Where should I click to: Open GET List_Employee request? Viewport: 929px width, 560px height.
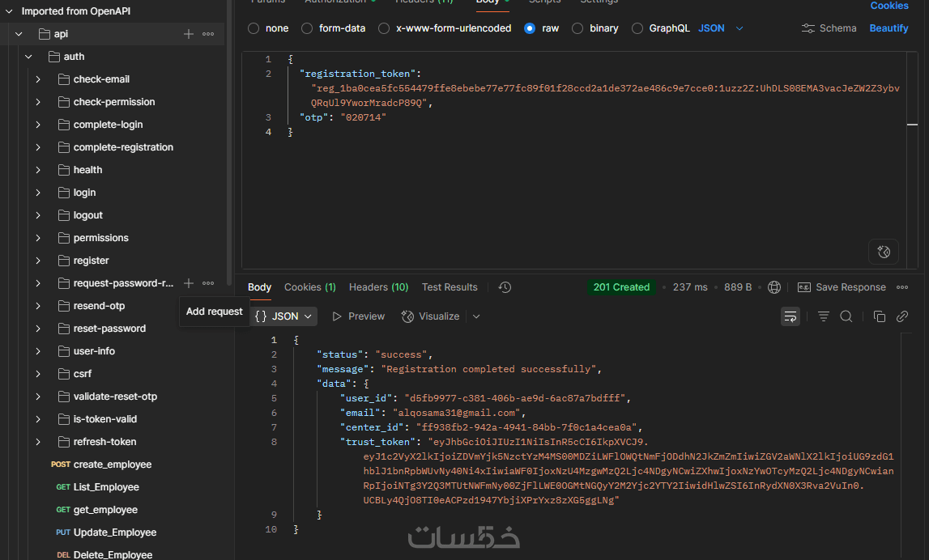tap(98, 487)
